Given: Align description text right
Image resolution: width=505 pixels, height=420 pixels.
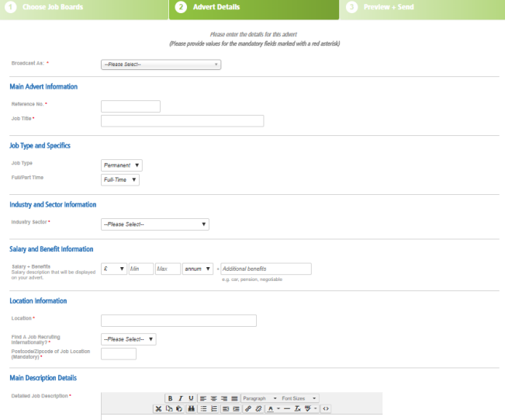Looking at the screenshot, I should coord(224,398).
